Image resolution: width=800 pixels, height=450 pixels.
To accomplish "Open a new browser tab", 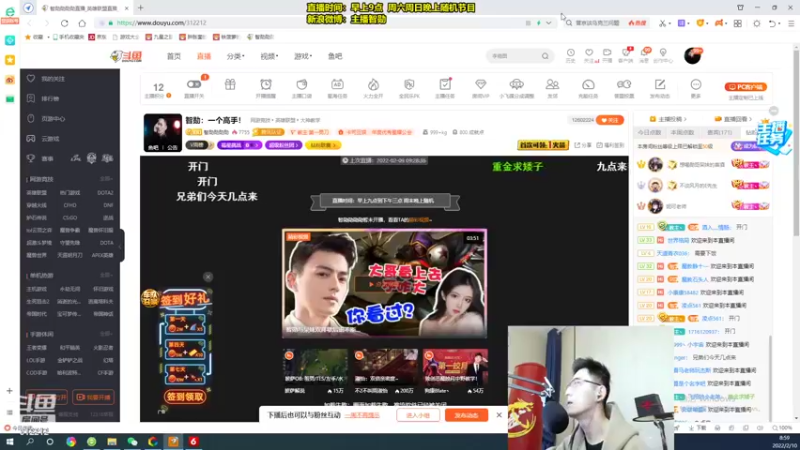I will 140,8.
